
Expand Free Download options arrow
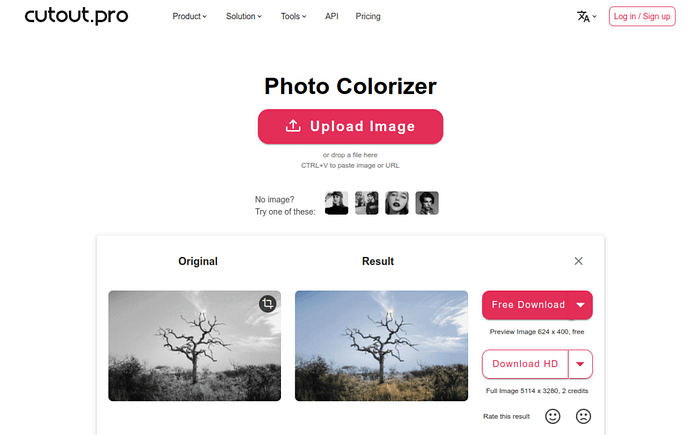tap(580, 305)
